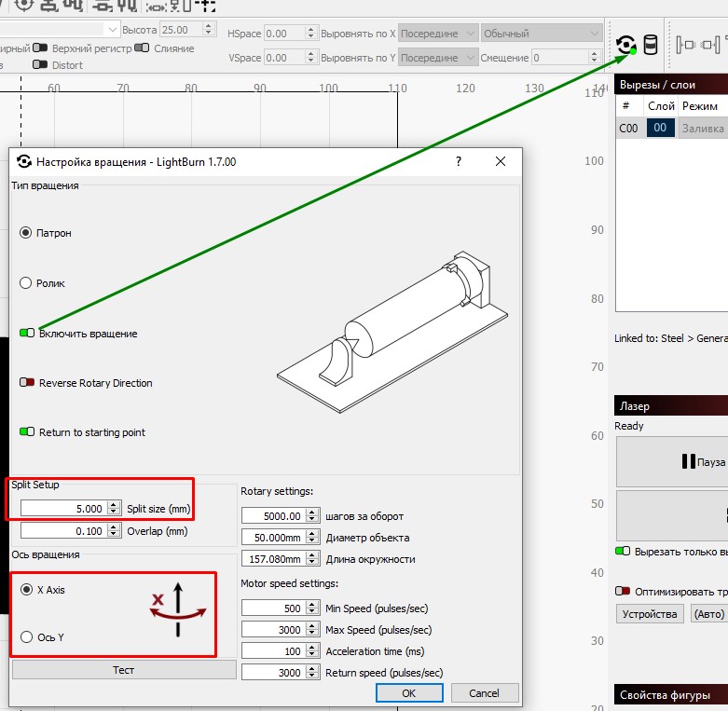Image resolution: width=728 pixels, height=711 pixels.
Task: Confirm the dialog with OK
Action: 408,693
